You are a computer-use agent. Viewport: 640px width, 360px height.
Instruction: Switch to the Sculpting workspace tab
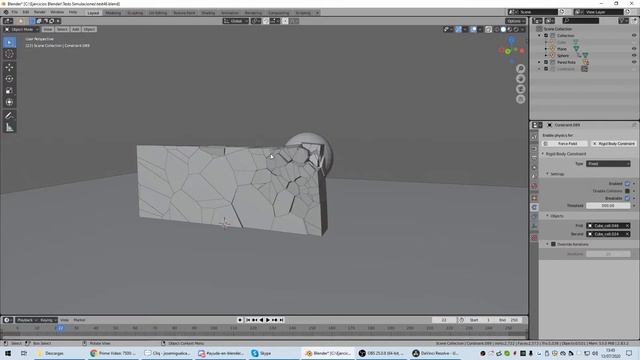[x=135, y=13]
